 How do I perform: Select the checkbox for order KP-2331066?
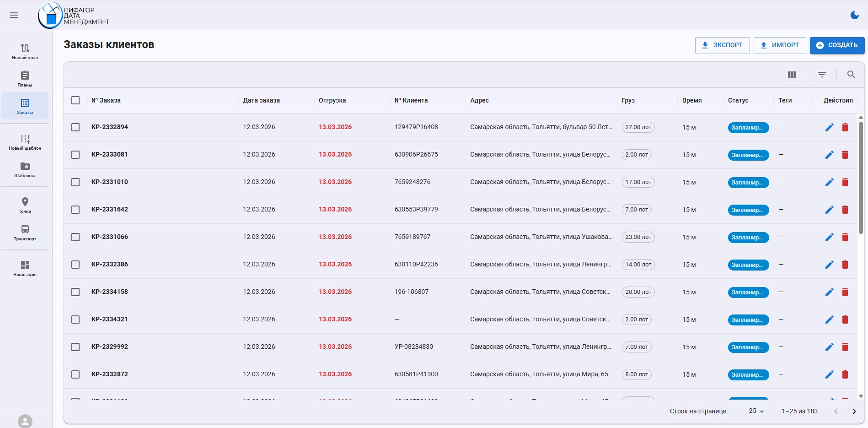(x=75, y=237)
